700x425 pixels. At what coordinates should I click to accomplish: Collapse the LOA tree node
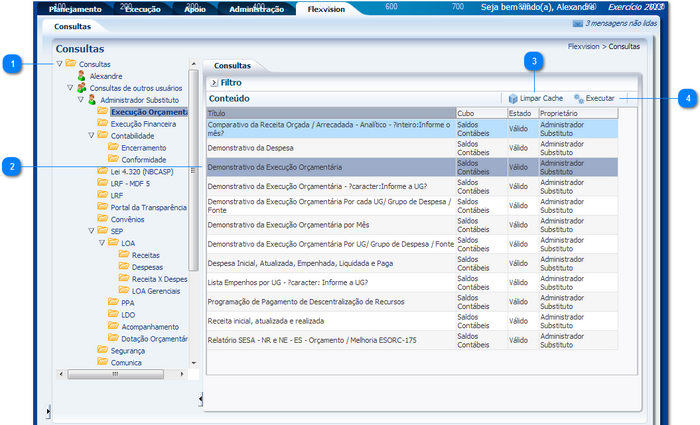(101, 243)
